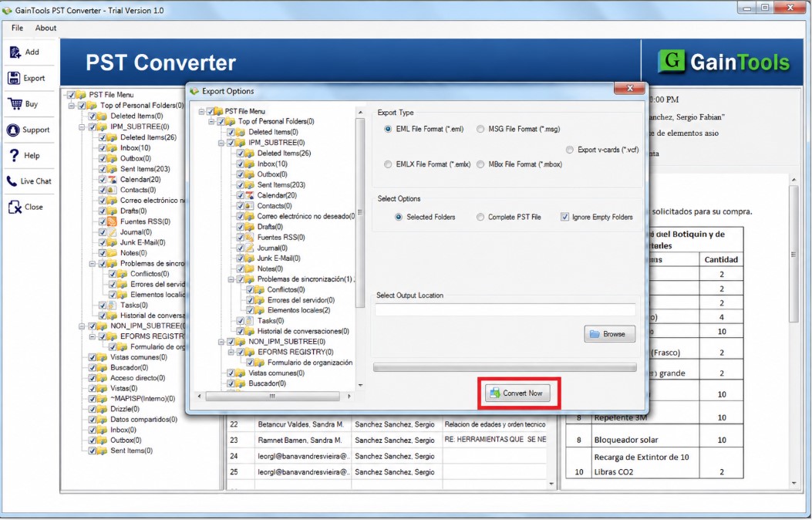812x520 pixels.
Task: Click Tasks(0) icon in main window tree
Action: 113,305
